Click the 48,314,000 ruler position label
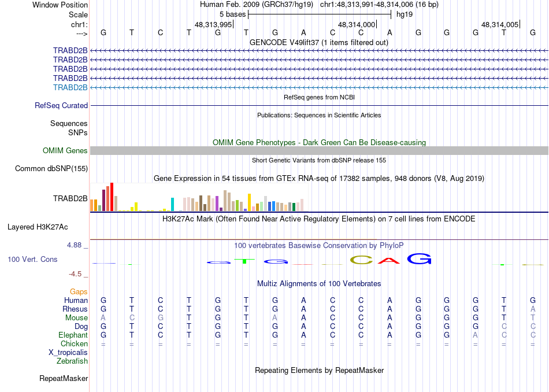Image resolution: width=549 pixels, height=392 pixels. tap(357, 24)
